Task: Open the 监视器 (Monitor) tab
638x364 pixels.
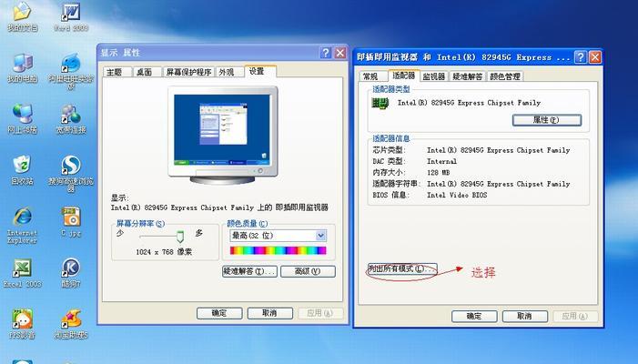Action: coord(434,76)
